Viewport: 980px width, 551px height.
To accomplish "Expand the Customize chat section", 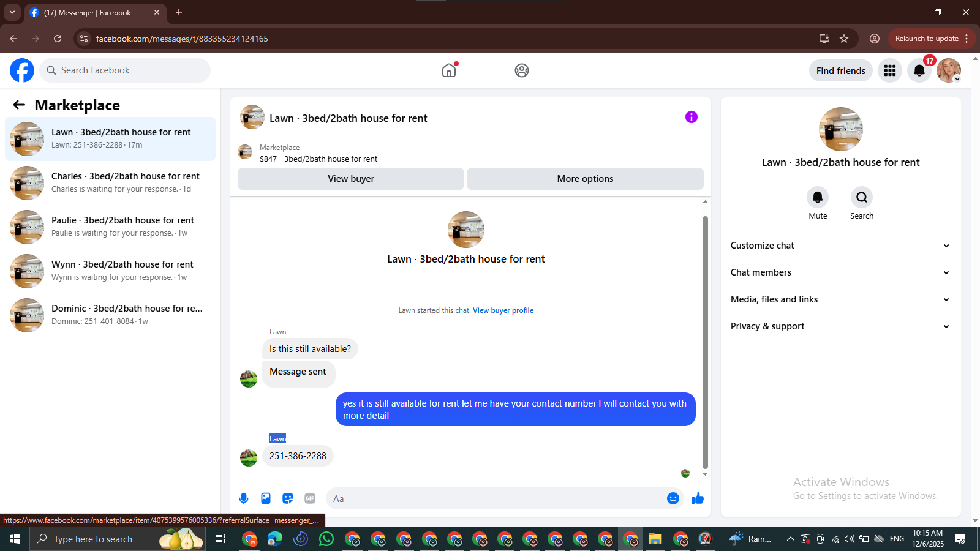I will pyautogui.click(x=840, y=246).
